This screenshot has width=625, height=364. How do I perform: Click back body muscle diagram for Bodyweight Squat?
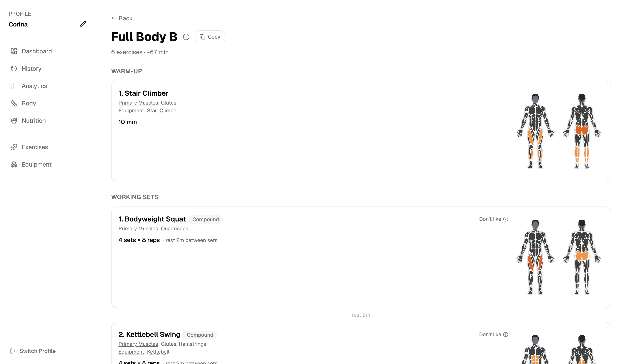(x=582, y=257)
